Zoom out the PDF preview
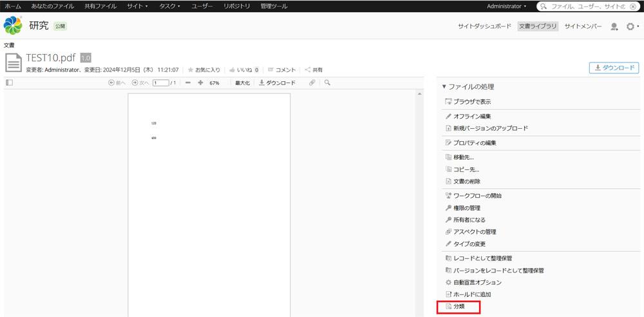 pos(187,82)
